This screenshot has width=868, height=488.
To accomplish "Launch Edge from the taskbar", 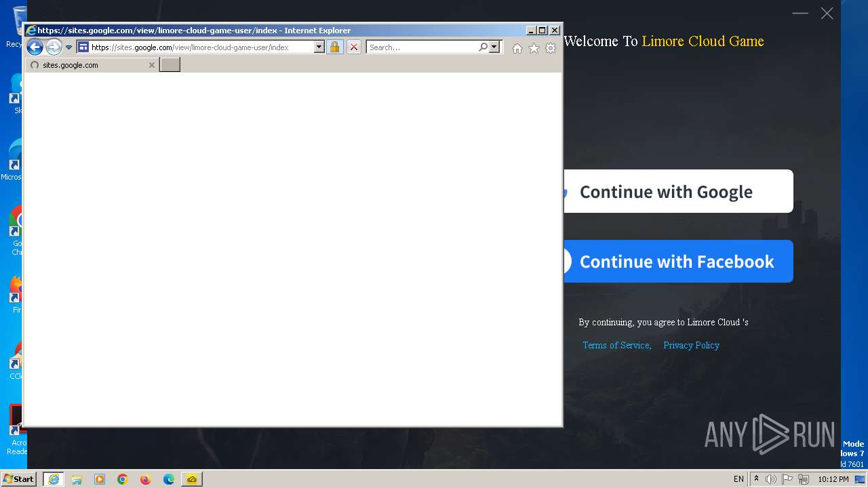I will coord(169,479).
